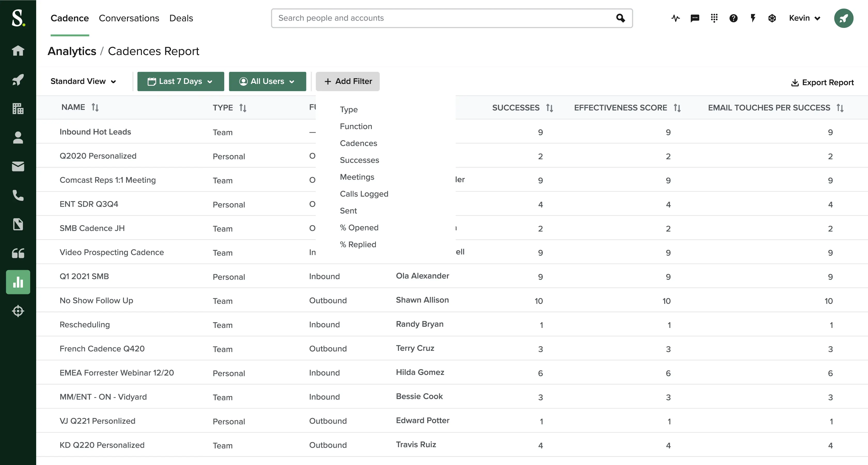The width and height of the screenshot is (868, 465).
Task: Click the Add Filter button
Action: [347, 81]
